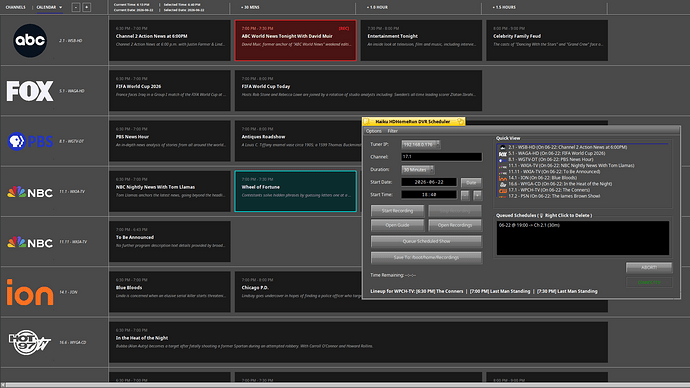Click the Date picker button

pyautogui.click(x=471, y=182)
